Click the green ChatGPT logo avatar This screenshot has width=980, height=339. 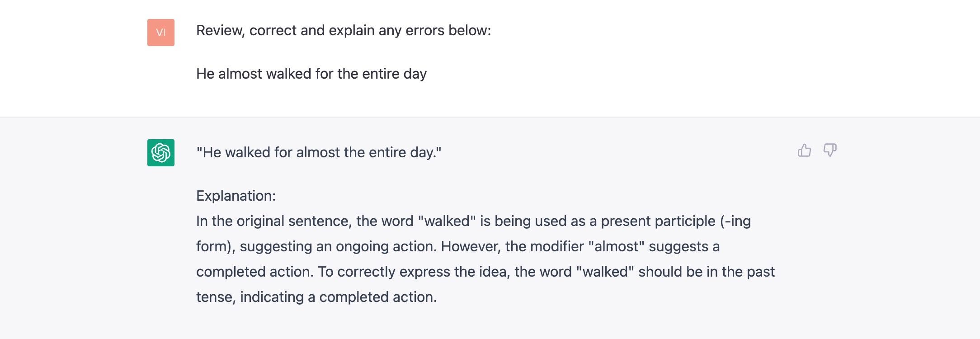[161, 153]
